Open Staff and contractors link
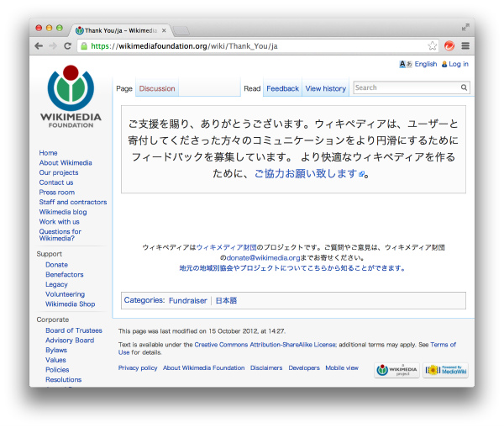Screen dimensions: 504x428 (x=73, y=202)
